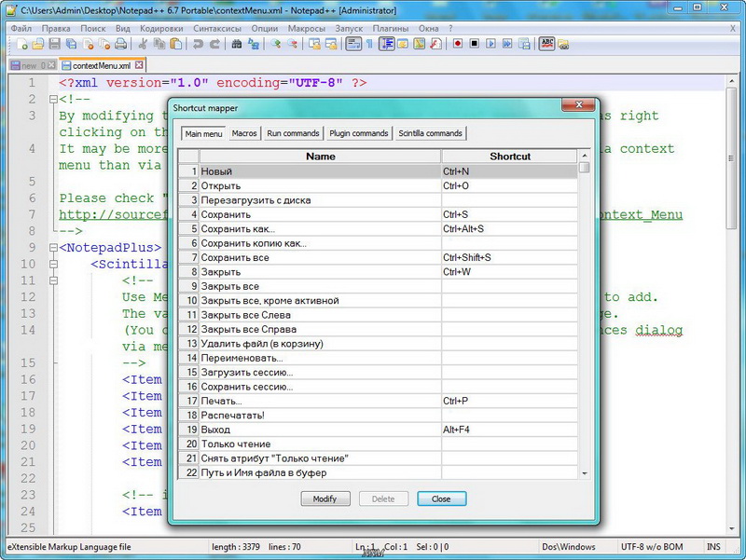The image size is (746, 560).
Task: Open the Макросы menu
Action: pos(307,29)
